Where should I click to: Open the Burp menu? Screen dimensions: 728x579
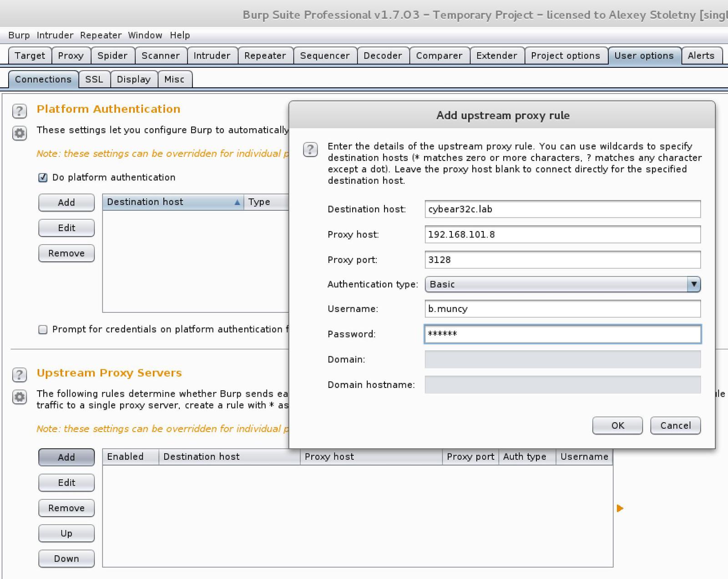tap(19, 35)
